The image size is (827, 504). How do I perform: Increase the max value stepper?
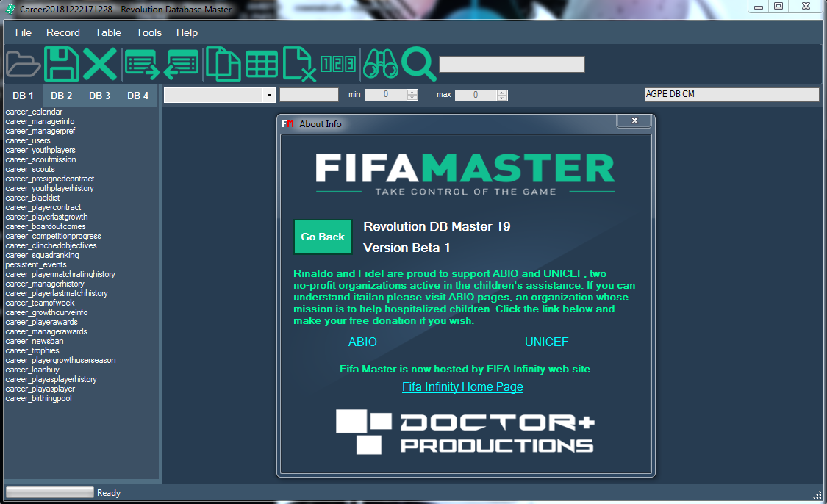pos(502,92)
